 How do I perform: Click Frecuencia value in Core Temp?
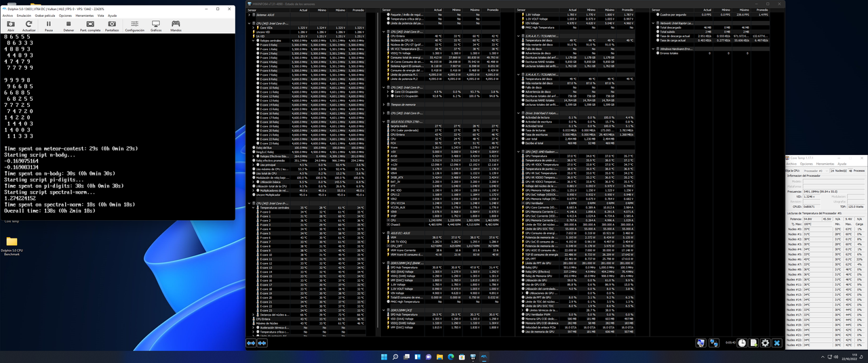[833, 192]
